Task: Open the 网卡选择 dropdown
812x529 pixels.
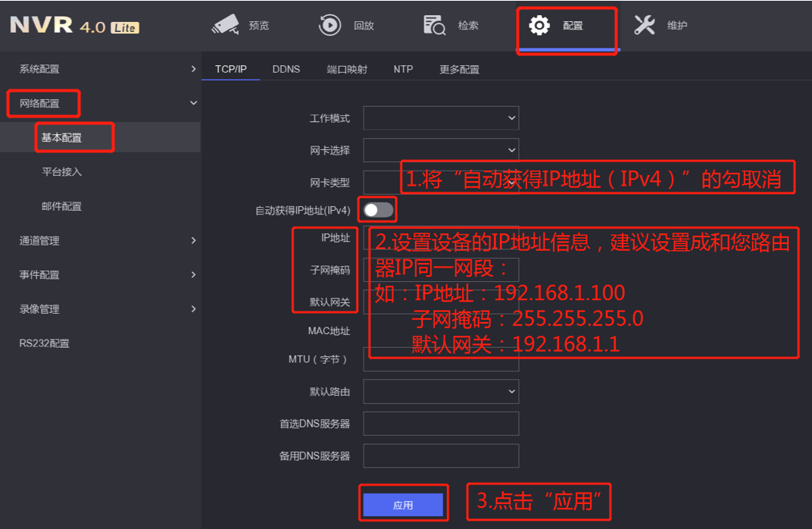Action: [x=441, y=150]
